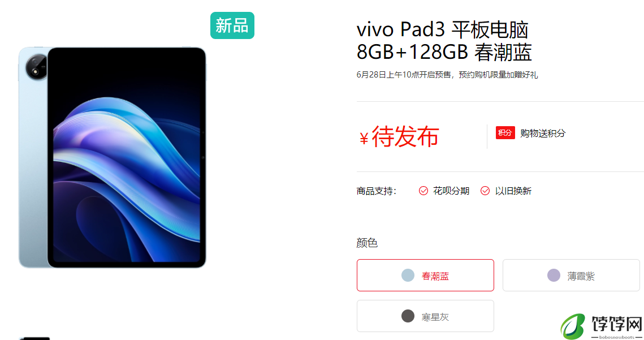Click the 新品 badge above the tablet
Screen dimensions: 644x340
click(232, 25)
